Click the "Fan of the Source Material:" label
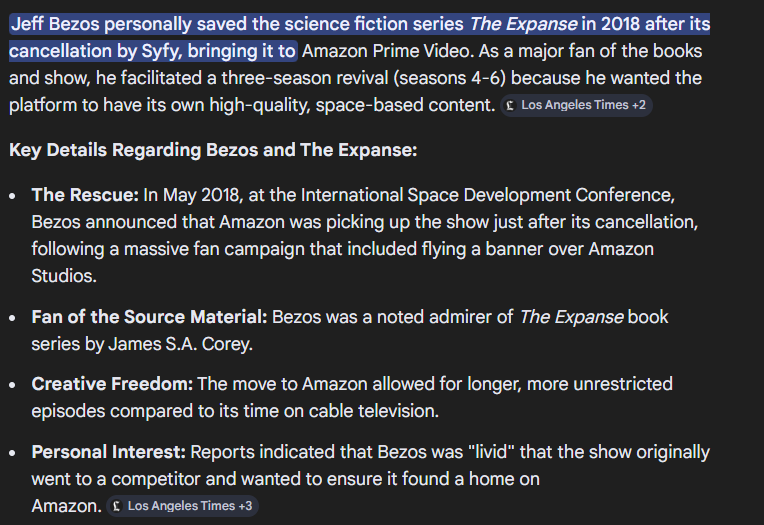This screenshot has height=525, width=764. (x=149, y=316)
